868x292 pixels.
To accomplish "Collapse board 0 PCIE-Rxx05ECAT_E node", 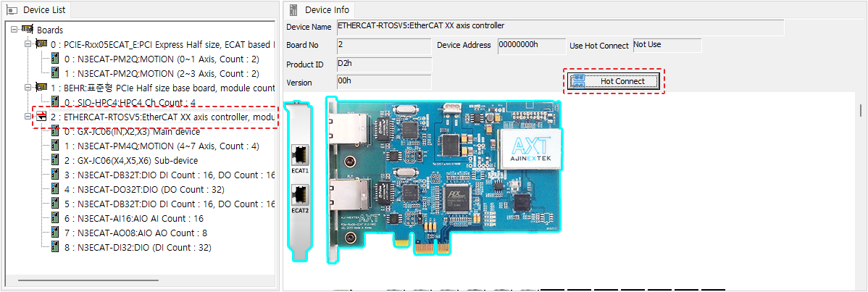I will click(28, 43).
